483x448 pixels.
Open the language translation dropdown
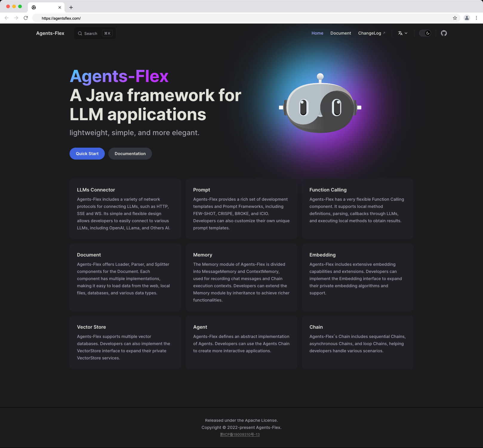(403, 33)
